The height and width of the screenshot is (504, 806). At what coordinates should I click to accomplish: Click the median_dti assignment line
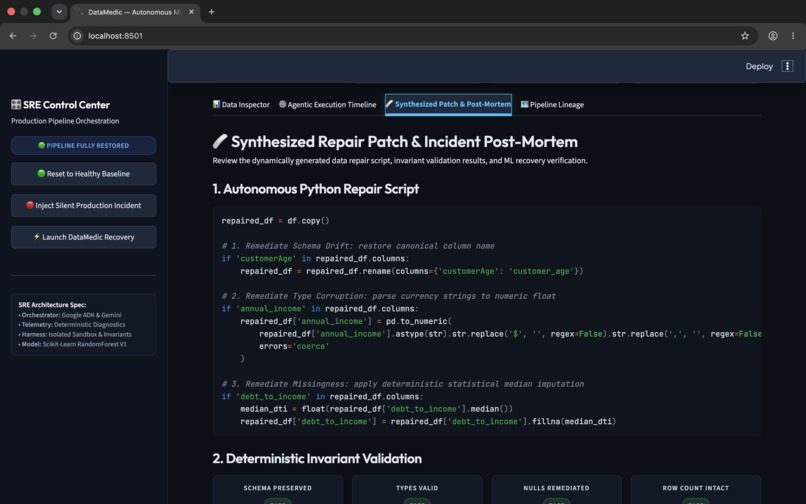click(x=376, y=409)
